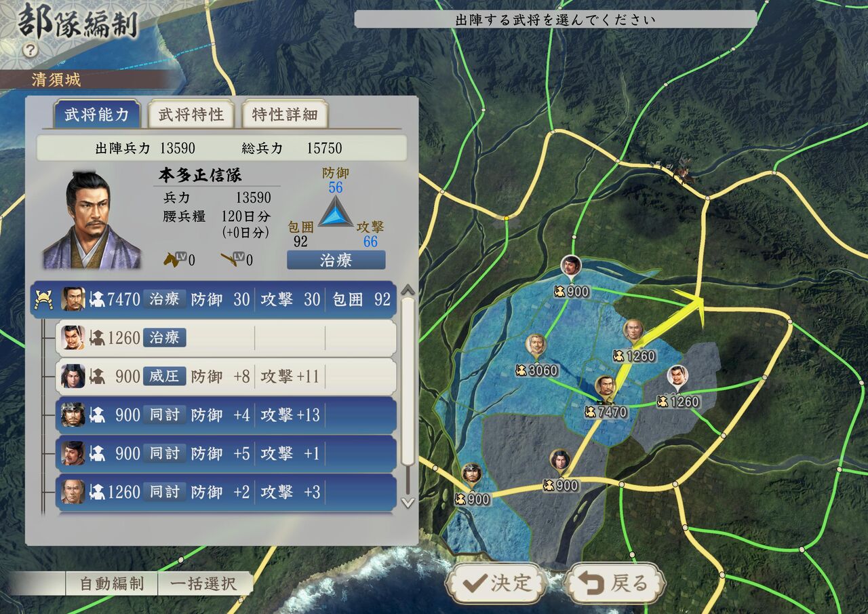Click the 一括選択 select-all button
Screen dimensions: 868x614
point(203,584)
